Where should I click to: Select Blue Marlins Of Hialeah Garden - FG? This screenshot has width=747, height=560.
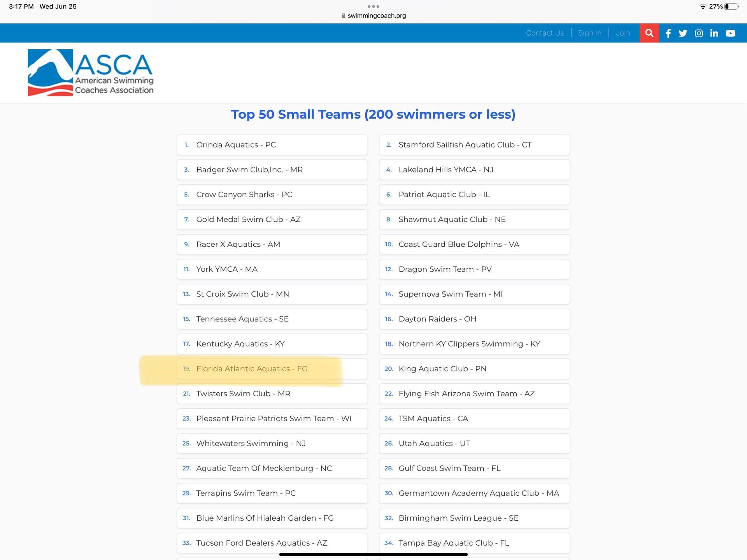pos(272,518)
